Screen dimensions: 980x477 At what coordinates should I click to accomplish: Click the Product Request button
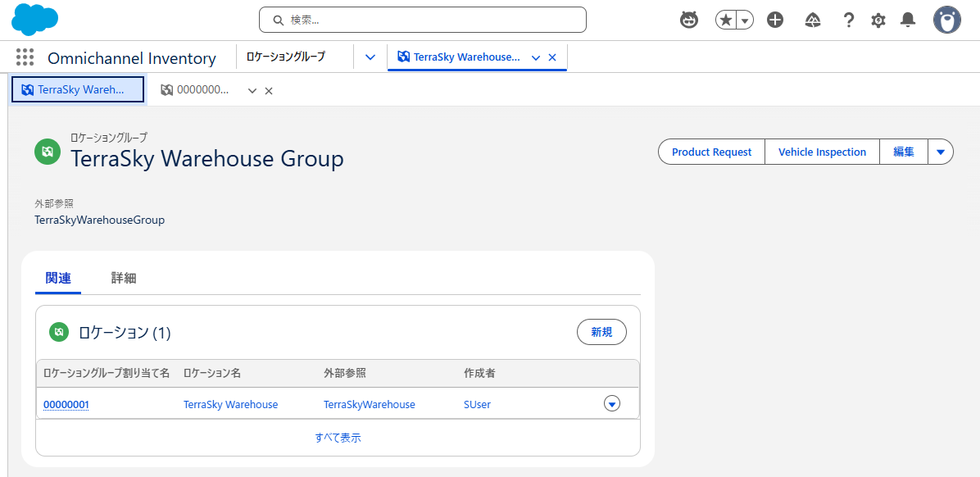(x=711, y=152)
